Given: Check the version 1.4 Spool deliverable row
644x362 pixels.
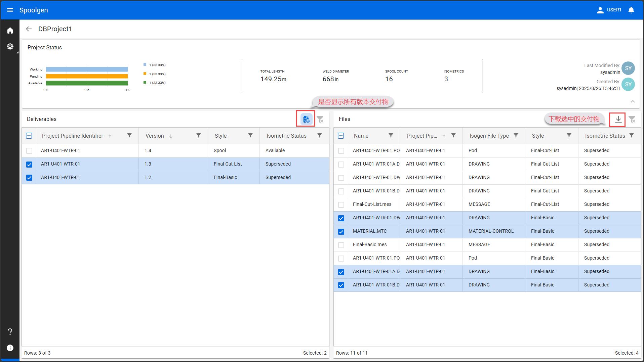Looking at the screenshot, I should coord(29,151).
